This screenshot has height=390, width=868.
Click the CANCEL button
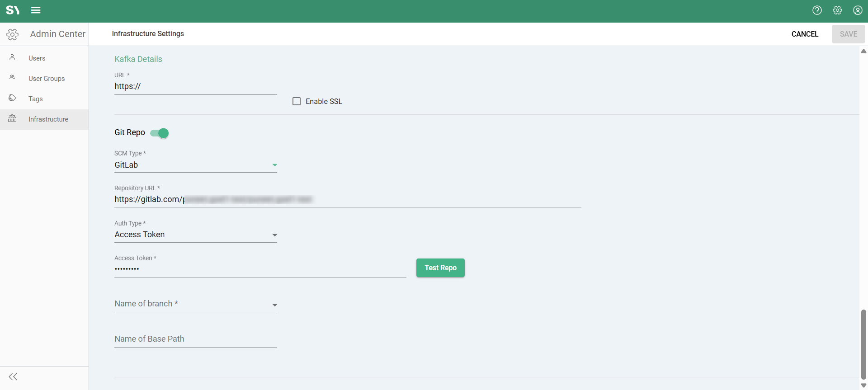click(805, 34)
